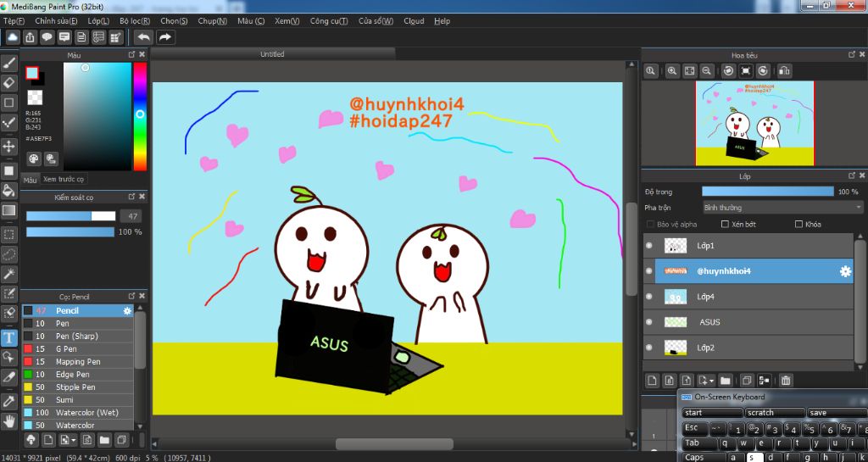
Task: Open the Lớp(L) menu
Action: point(98,21)
